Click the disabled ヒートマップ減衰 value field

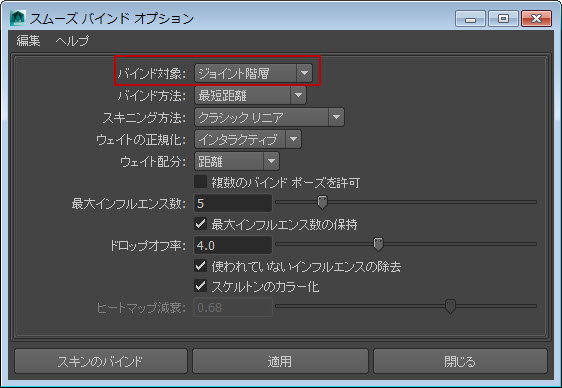pos(233,307)
